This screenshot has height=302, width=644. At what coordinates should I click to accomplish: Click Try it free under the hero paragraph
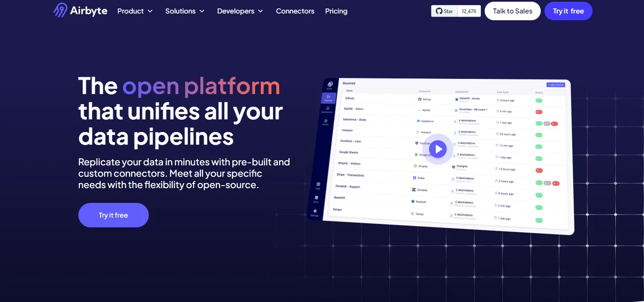[113, 215]
